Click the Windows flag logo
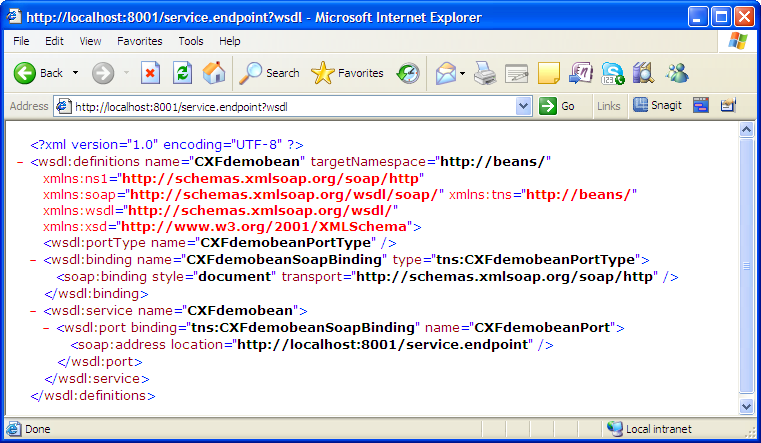Viewport: 761px width, 443px height. click(738, 41)
